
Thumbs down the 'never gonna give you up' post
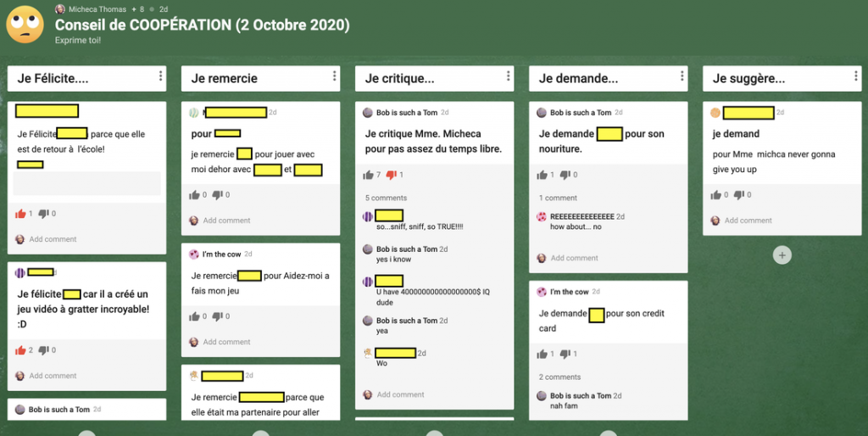pyautogui.click(x=739, y=195)
